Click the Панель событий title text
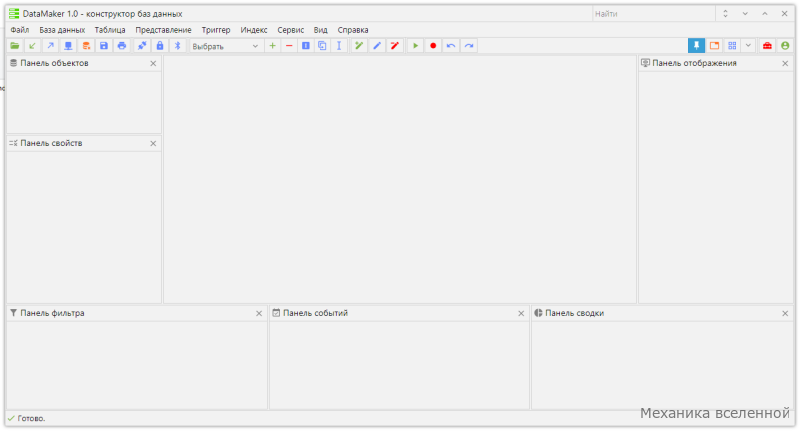The image size is (800, 431). click(x=315, y=313)
